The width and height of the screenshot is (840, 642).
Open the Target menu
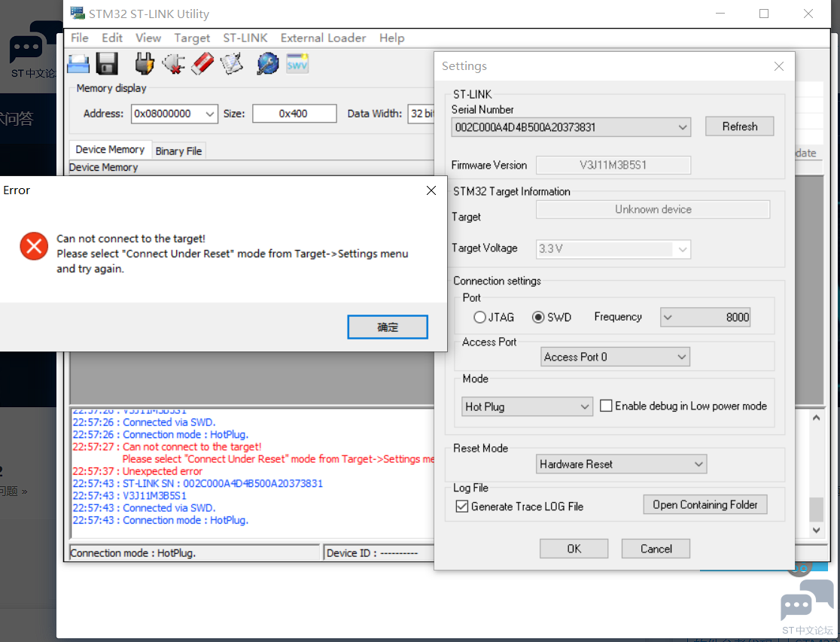pyautogui.click(x=192, y=38)
